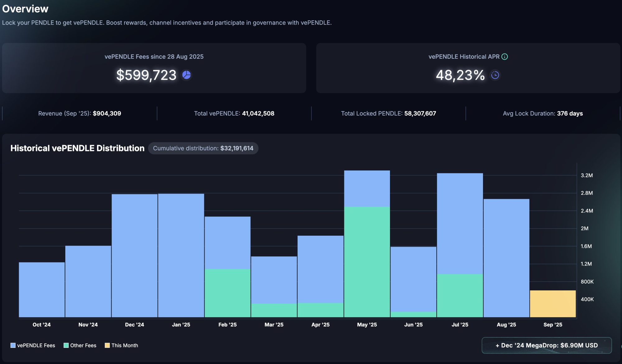Click the vePENDLE Fees legend label
This screenshot has height=364, width=622.
click(x=36, y=345)
